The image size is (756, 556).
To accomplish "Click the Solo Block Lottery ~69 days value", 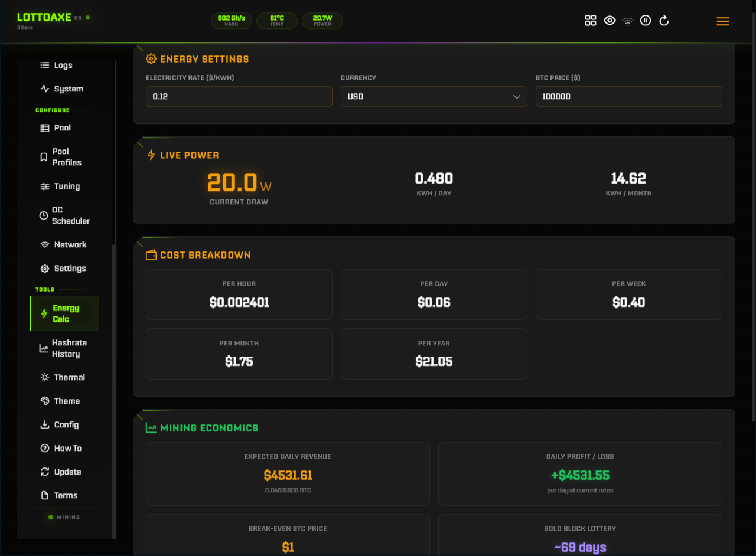I will [580, 547].
